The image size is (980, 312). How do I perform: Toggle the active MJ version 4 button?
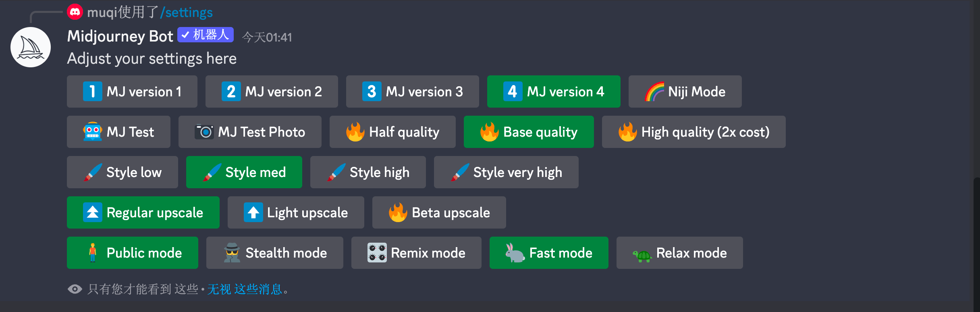[554, 92]
